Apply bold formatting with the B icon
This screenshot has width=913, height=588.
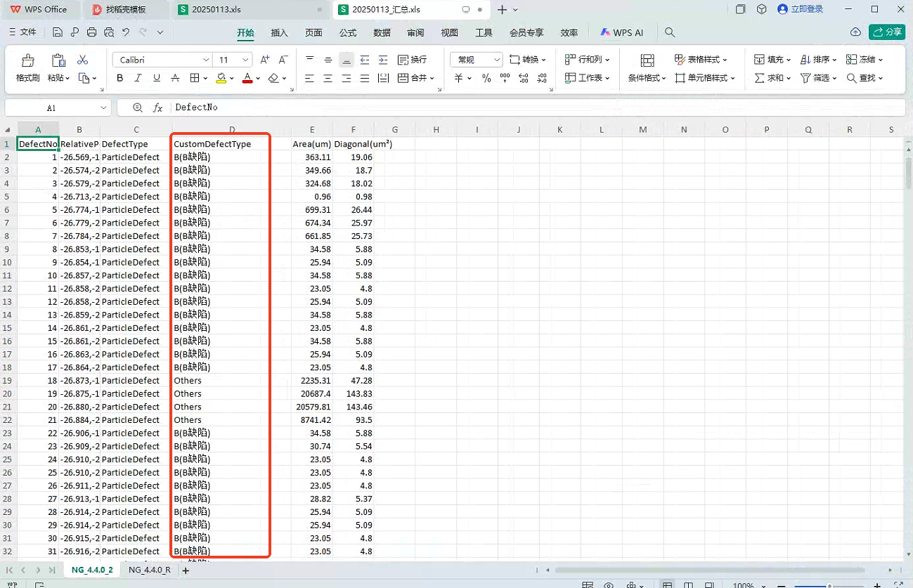[x=120, y=78]
